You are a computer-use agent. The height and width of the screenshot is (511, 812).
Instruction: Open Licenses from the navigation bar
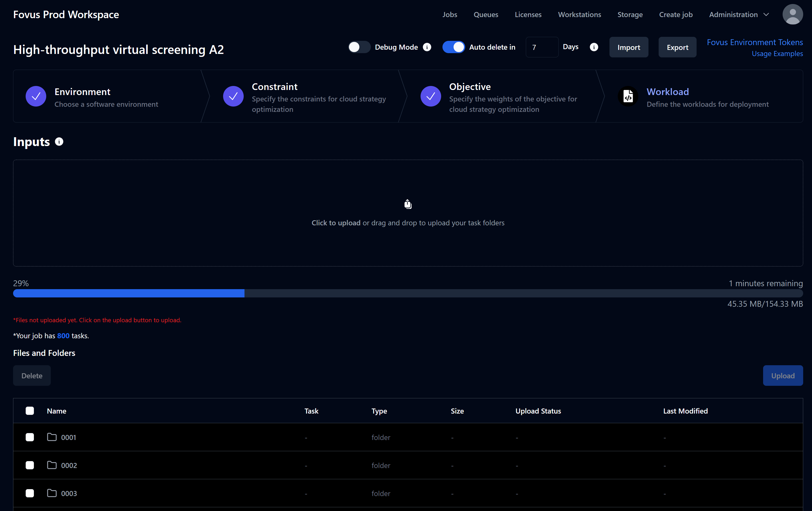528,14
